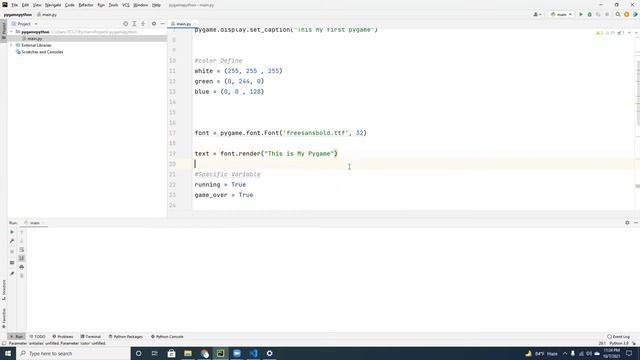Image resolution: width=640 pixels, height=360 pixels.
Task: Open the Edit menu
Action: point(25,5)
